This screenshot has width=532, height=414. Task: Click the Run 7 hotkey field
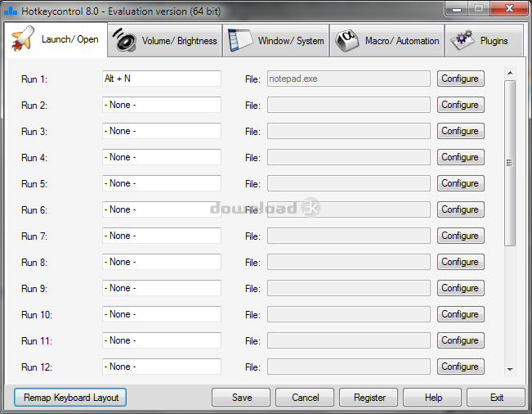point(162,236)
